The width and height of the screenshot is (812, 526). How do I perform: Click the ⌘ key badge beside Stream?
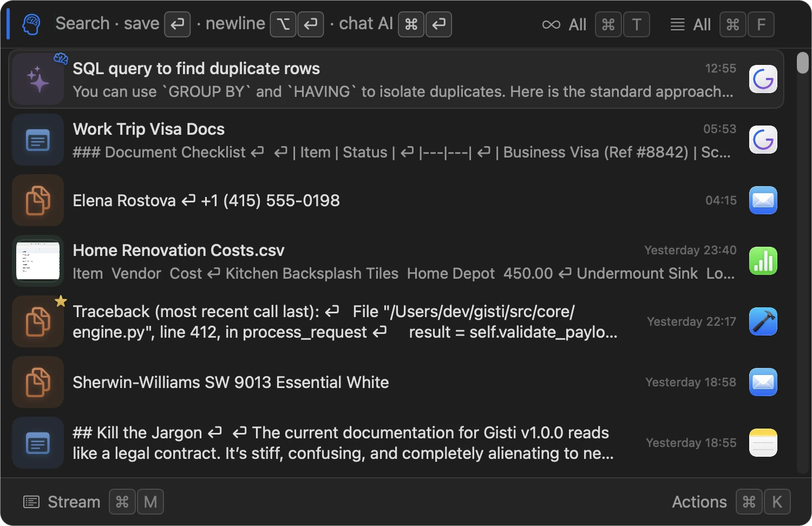coord(122,502)
